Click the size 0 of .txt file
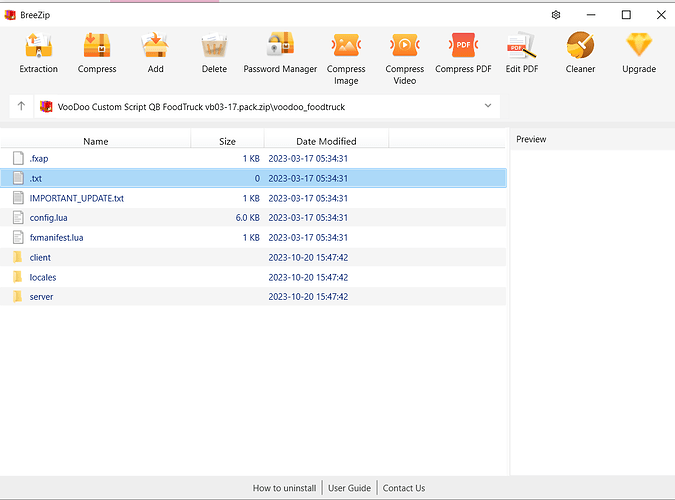Viewport: 675px width, 500px height. pos(257,178)
